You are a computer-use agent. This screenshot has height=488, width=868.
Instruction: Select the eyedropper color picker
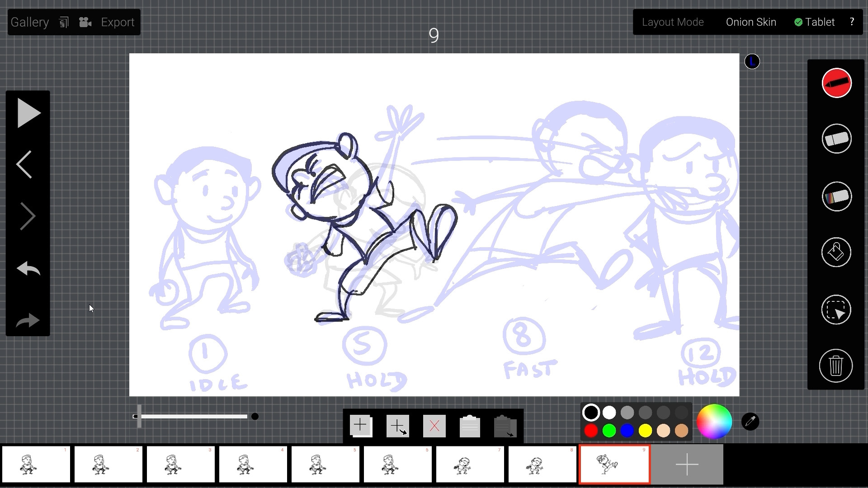coord(750,421)
